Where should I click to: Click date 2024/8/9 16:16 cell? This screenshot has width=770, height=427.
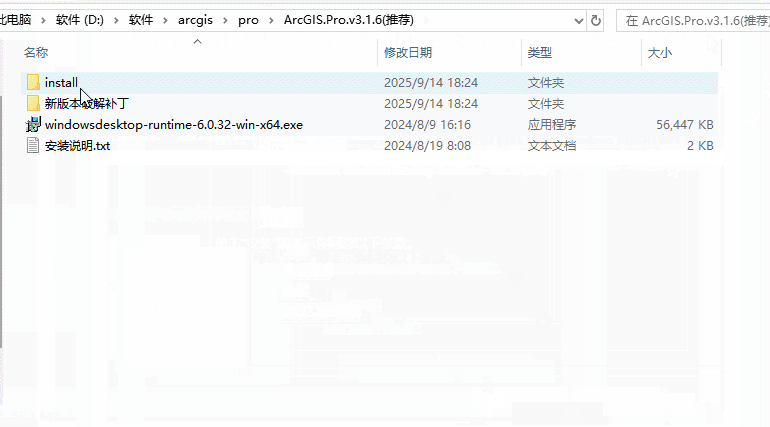pos(427,125)
